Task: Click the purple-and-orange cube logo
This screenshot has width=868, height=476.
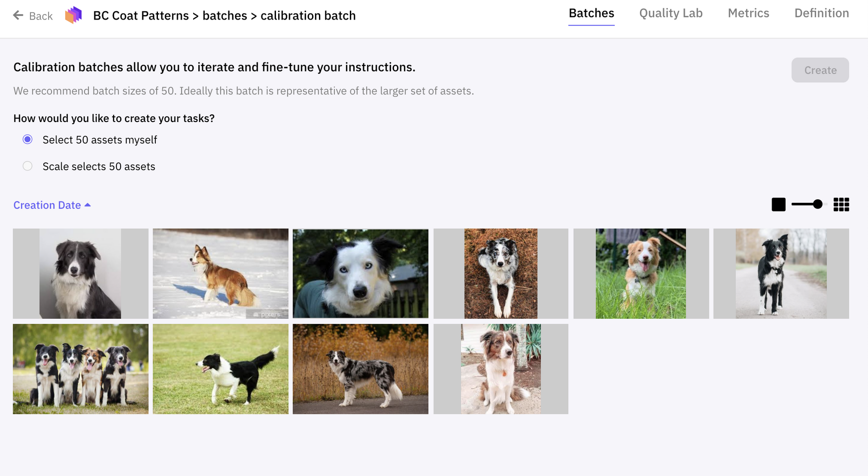Action: tap(73, 15)
